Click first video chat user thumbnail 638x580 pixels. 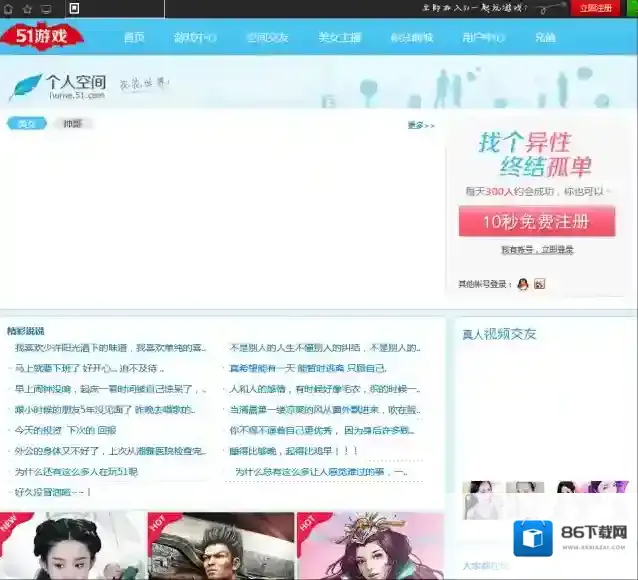(482, 500)
